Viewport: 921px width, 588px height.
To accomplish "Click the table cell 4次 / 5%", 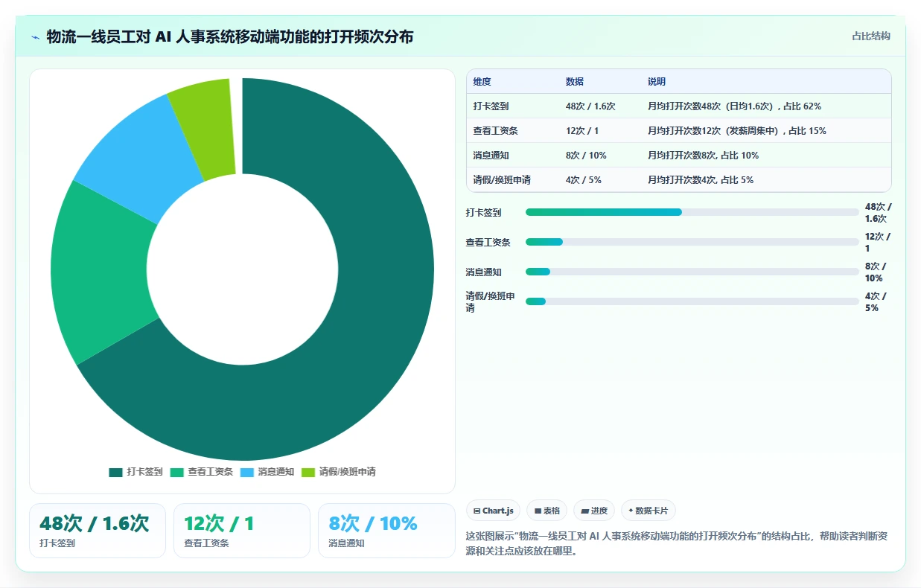I will [x=584, y=180].
